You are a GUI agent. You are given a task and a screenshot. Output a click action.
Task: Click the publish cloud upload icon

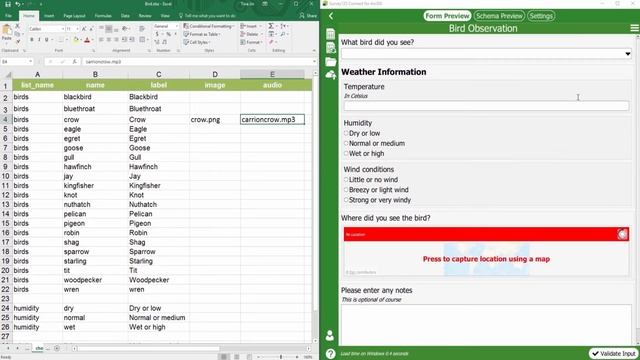[330, 75]
